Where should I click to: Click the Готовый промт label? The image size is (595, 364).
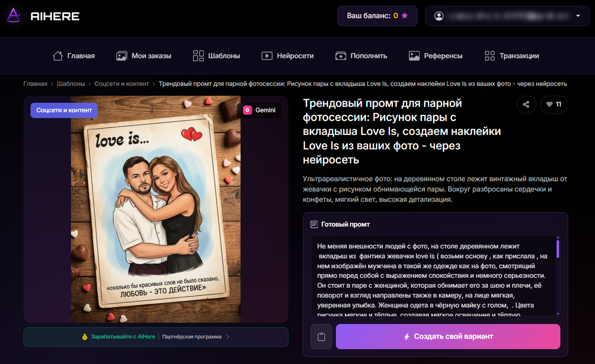point(346,224)
